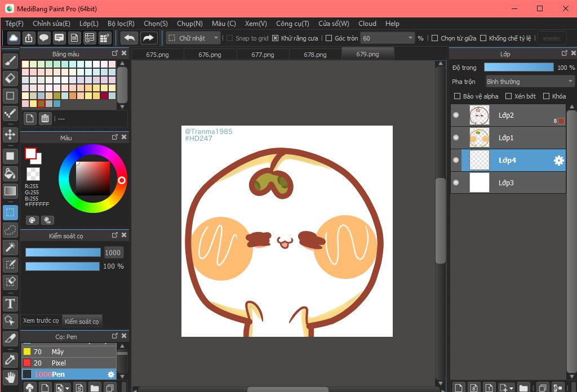
Task: Undock the Lớp panel
Action: point(564,54)
